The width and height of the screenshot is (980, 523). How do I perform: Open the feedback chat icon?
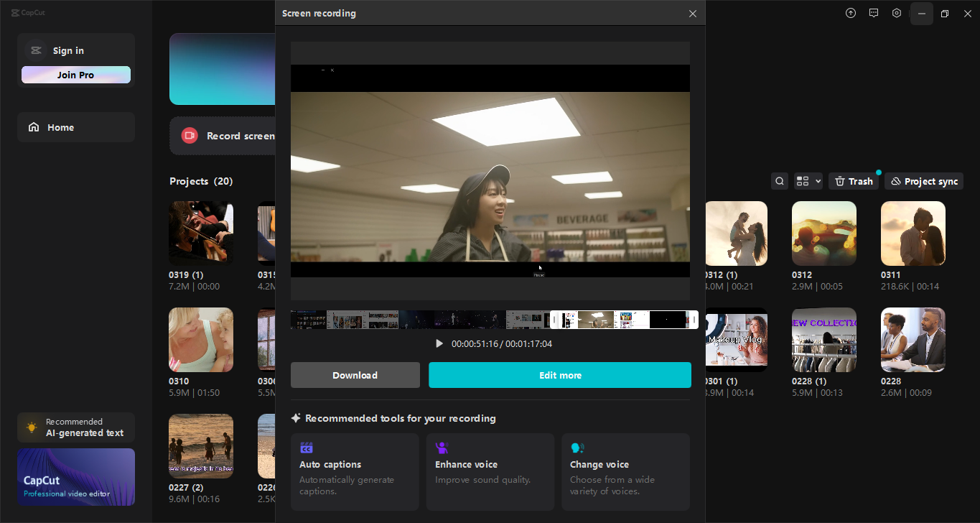873,13
